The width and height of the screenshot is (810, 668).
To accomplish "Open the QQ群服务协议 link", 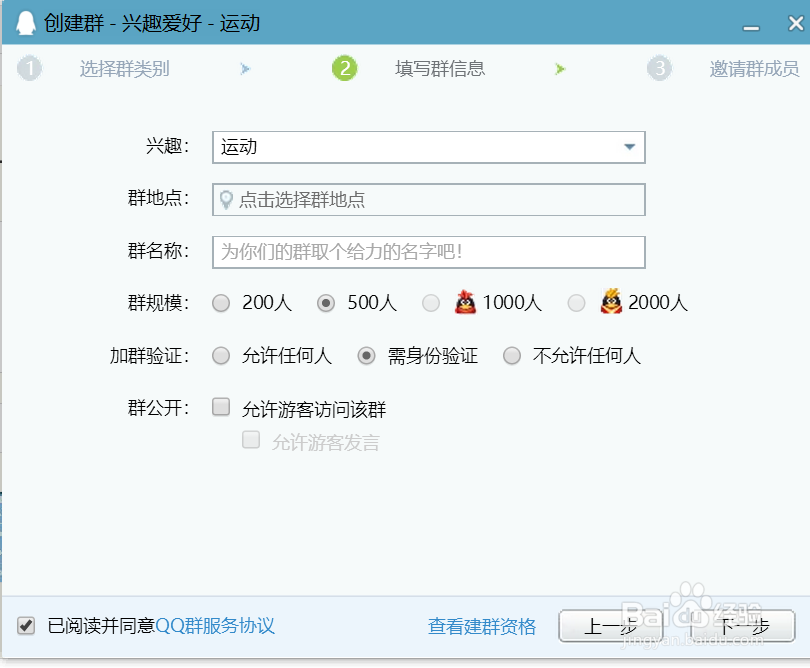I will [x=215, y=626].
